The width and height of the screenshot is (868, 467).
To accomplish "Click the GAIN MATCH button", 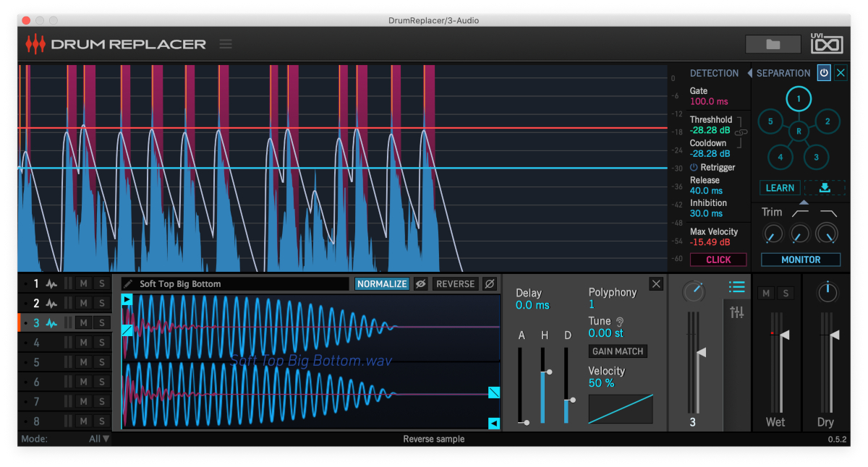I will [618, 351].
